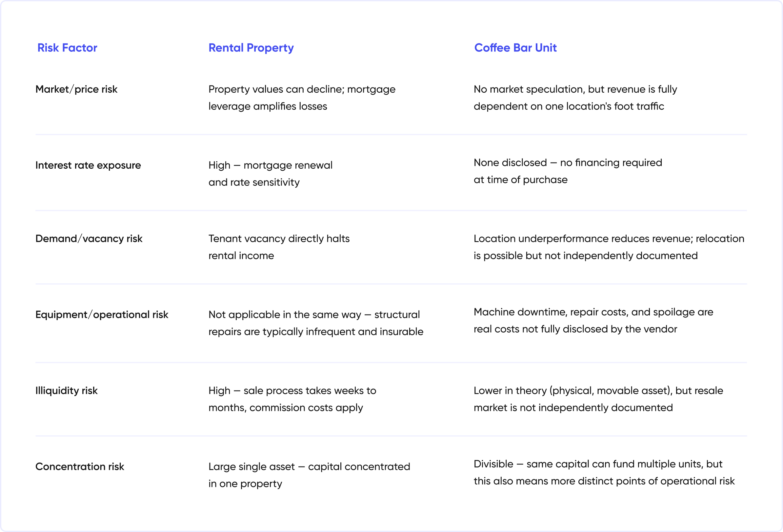The width and height of the screenshot is (783, 532).
Task: Click the 'Machine downtime, repair costs' cell
Action: (x=593, y=321)
